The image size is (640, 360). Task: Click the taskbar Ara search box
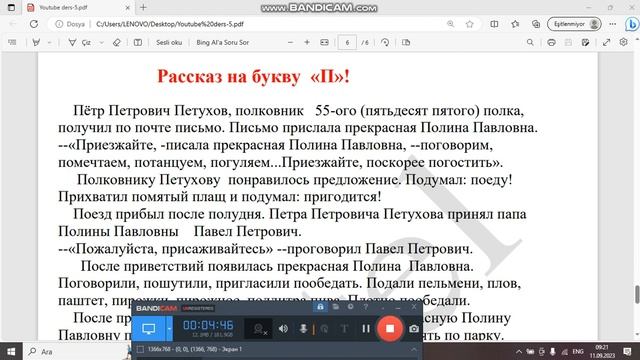click(76, 351)
